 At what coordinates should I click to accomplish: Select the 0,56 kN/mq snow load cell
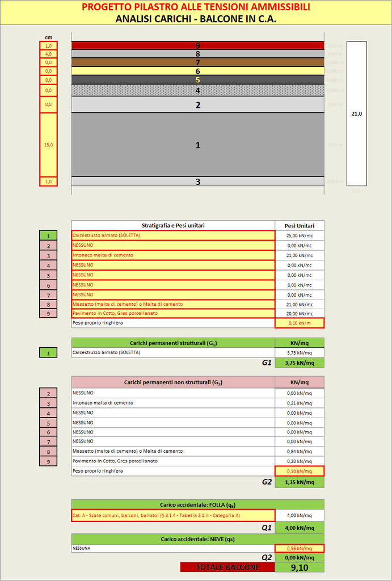(300, 548)
